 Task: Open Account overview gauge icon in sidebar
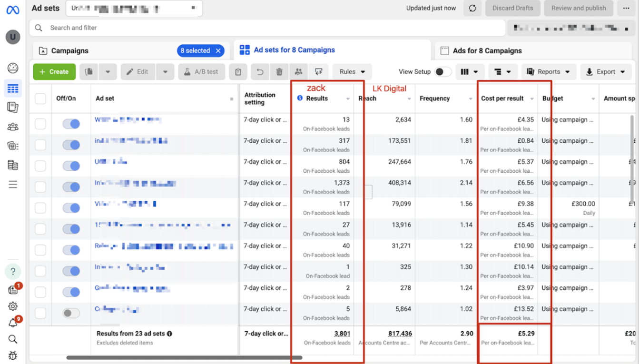[13, 68]
